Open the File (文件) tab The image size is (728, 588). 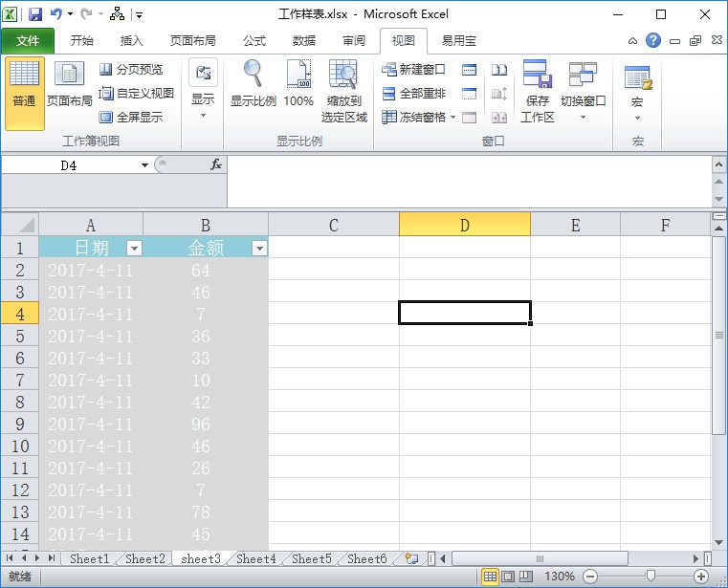[28, 41]
